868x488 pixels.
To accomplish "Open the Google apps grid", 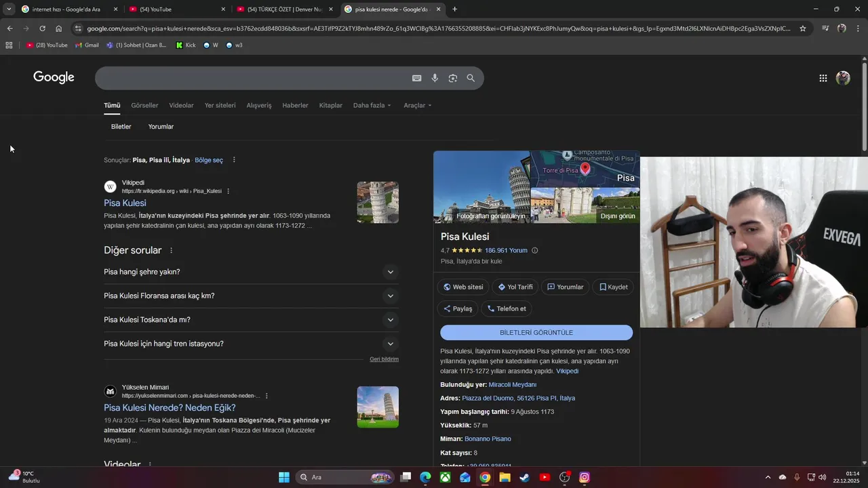I will click(x=823, y=78).
